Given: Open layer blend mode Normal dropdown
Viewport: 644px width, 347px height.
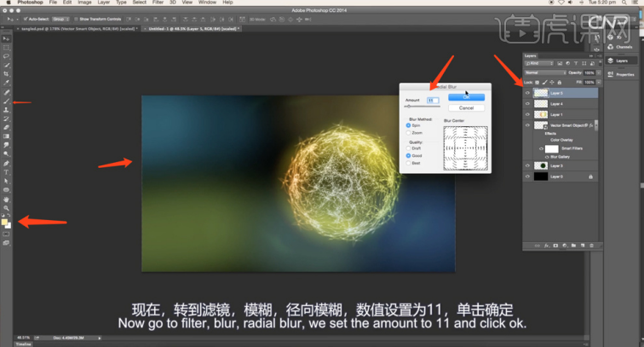Looking at the screenshot, I should [x=545, y=72].
